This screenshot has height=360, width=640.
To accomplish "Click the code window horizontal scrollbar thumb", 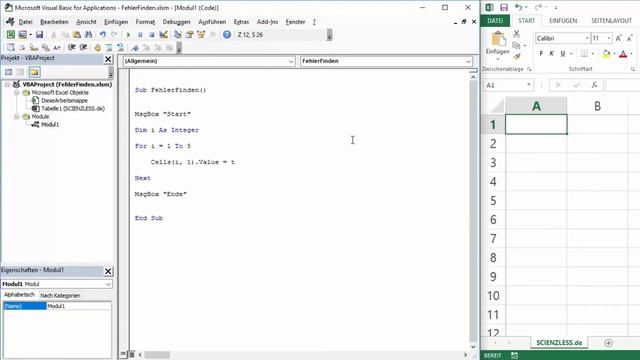I will pos(157,355).
